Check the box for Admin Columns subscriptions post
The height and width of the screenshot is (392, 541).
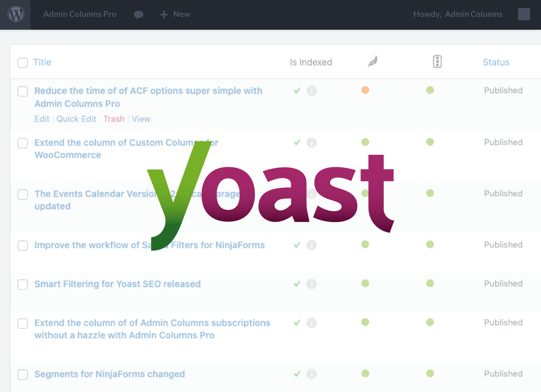23,323
